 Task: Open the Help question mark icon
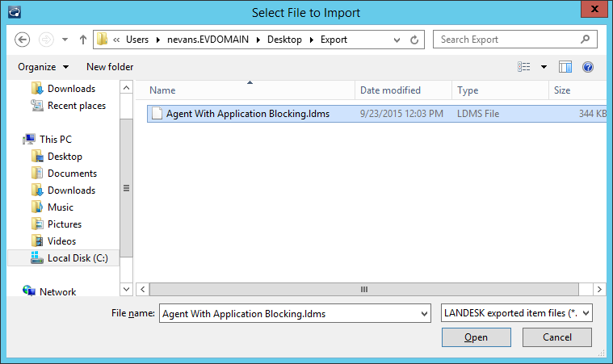coord(588,67)
